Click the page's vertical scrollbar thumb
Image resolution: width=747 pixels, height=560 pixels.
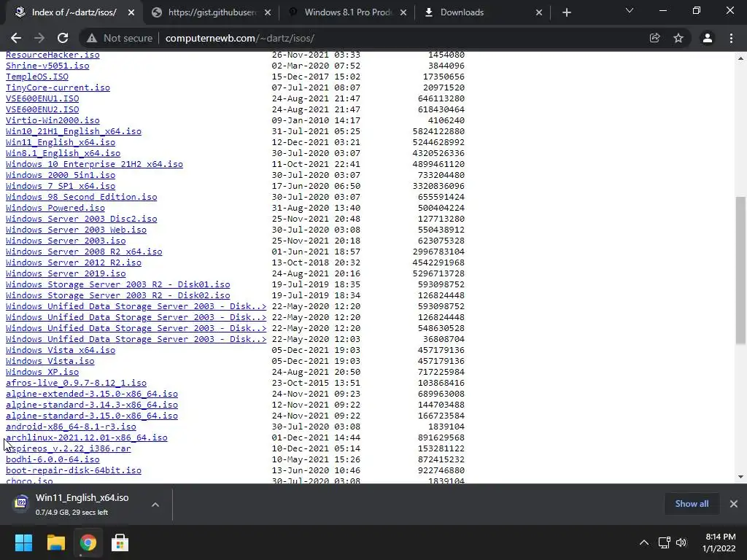click(x=740, y=270)
